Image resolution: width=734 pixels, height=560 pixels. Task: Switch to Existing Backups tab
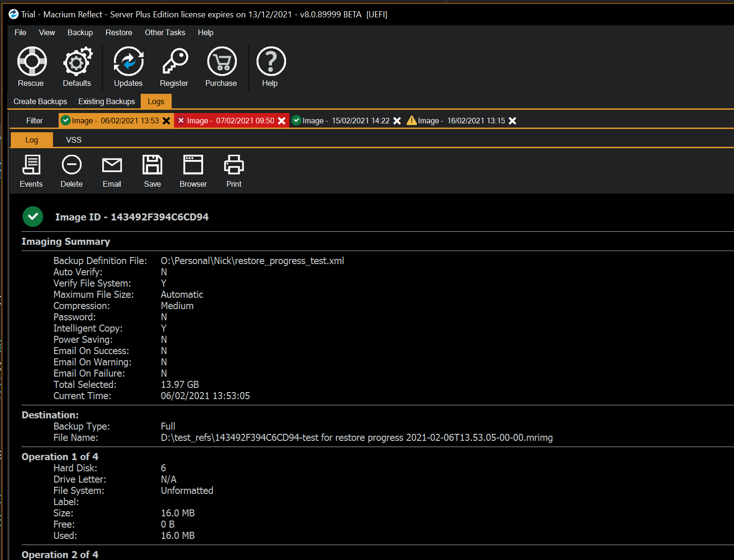(106, 101)
